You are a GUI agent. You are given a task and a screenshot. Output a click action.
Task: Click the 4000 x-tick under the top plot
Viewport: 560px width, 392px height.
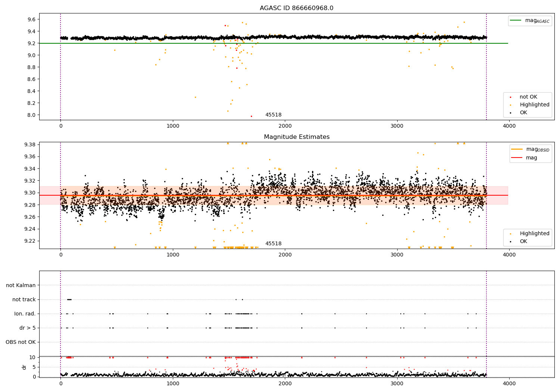click(509, 126)
